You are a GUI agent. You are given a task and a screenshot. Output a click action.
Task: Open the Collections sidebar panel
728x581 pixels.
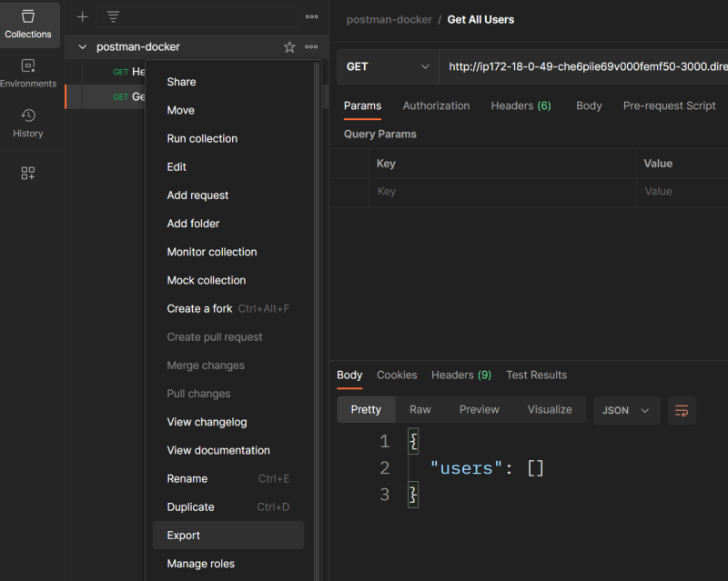(28, 23)
